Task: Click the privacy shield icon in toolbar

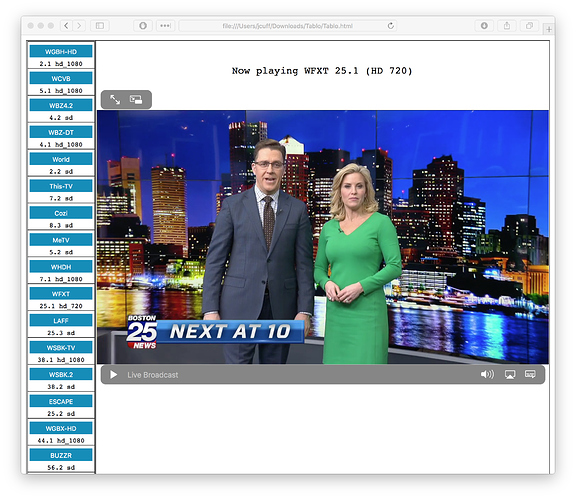Action: point(143,26)
